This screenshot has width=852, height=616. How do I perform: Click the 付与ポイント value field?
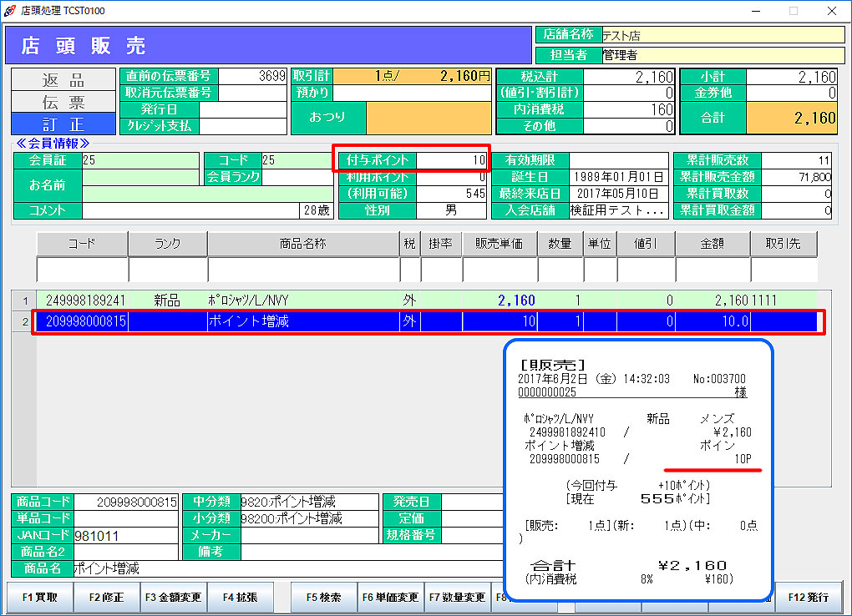coord(452,160)
